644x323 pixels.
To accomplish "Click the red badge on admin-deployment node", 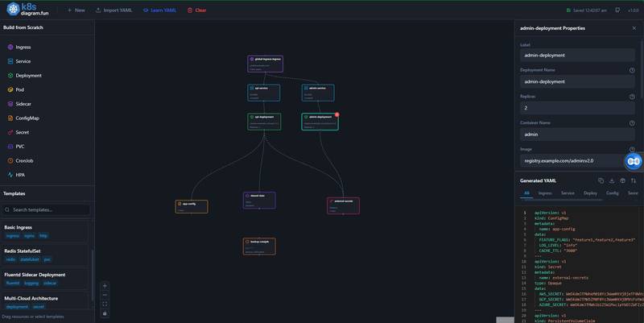I will [x=336, y=114].
